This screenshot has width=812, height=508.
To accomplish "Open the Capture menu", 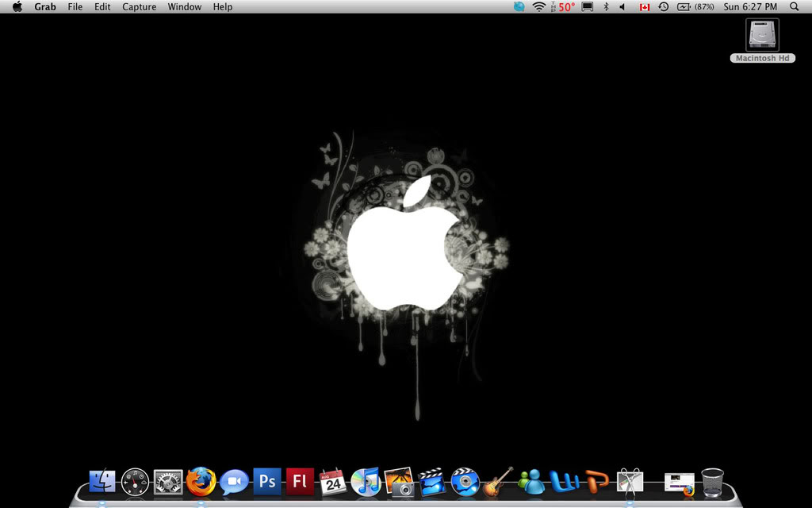I will click(x=140, y=6).
